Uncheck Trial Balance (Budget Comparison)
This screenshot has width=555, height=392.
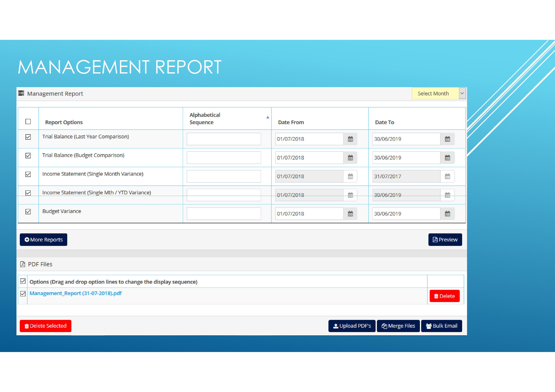(28, 156)
